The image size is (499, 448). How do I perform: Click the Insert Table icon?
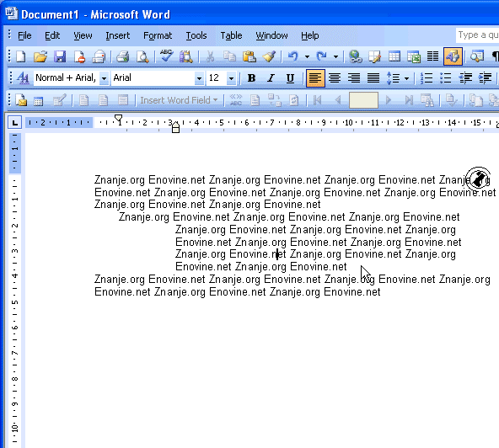tap(394, 57)
